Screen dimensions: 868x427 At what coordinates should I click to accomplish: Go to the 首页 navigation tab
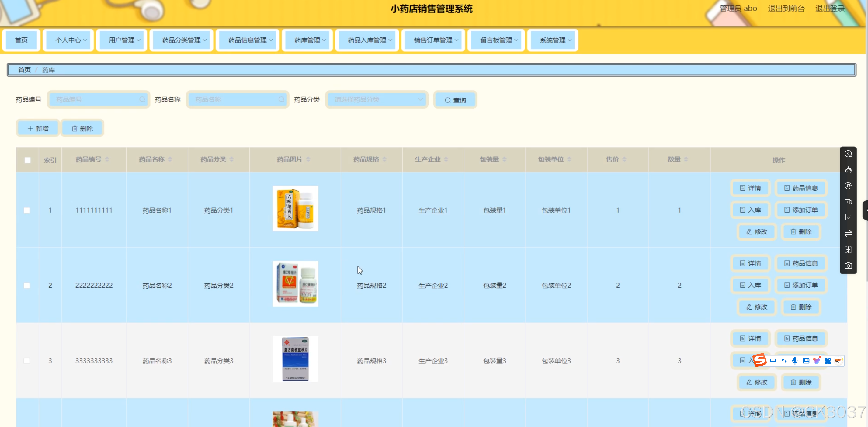pyautogui.click(x=21, y=40)
